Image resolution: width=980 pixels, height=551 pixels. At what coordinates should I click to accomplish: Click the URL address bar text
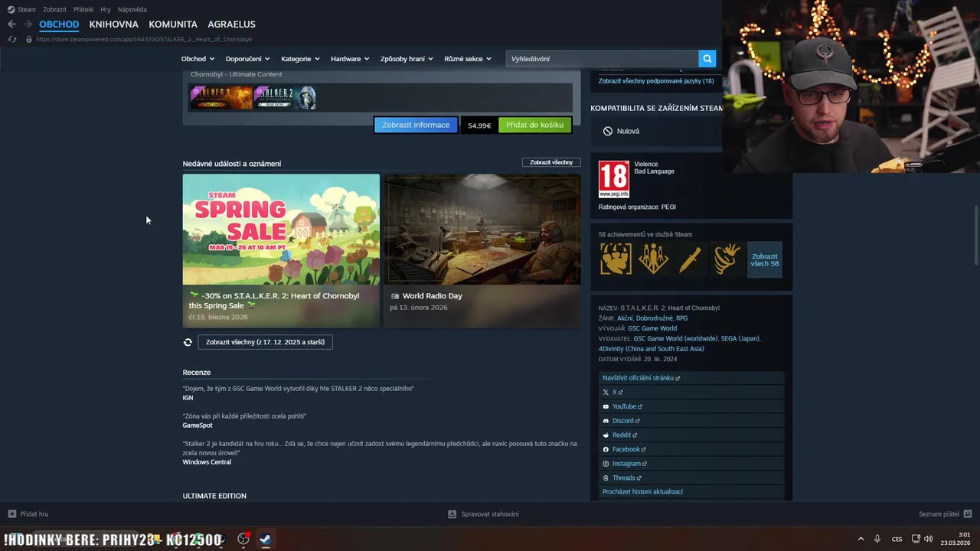tap(144, 39)
